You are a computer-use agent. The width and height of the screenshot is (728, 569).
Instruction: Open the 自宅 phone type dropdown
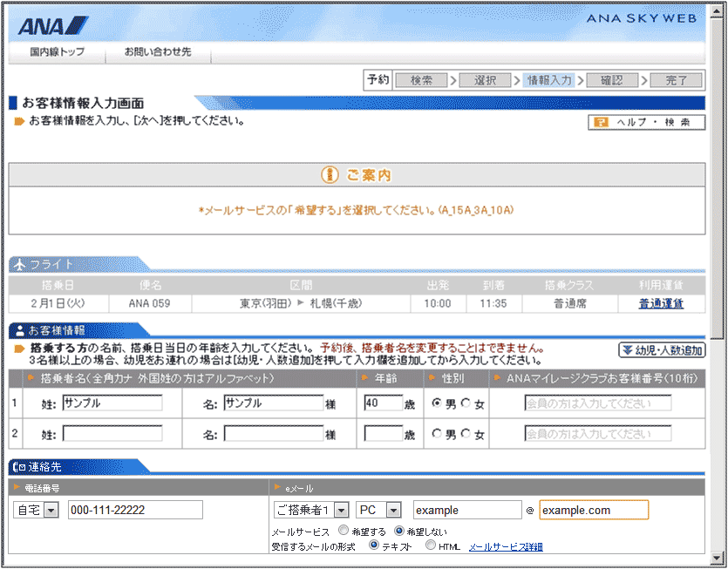click(x=51, y=511)
